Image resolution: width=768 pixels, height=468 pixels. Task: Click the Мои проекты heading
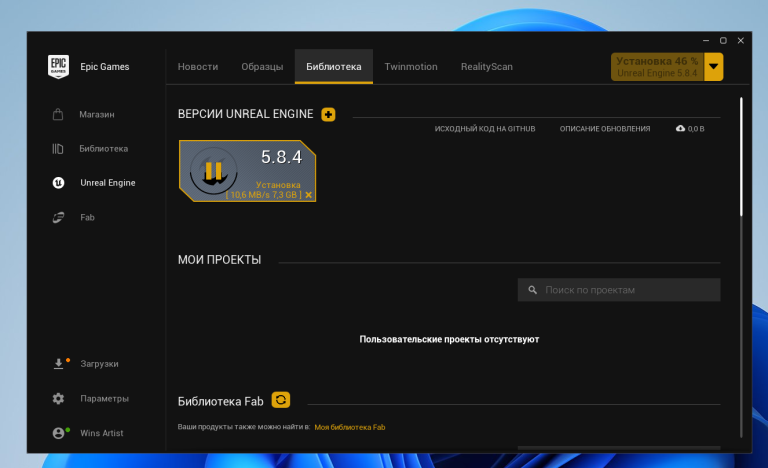pyautogui.click(x=219, y=260)
